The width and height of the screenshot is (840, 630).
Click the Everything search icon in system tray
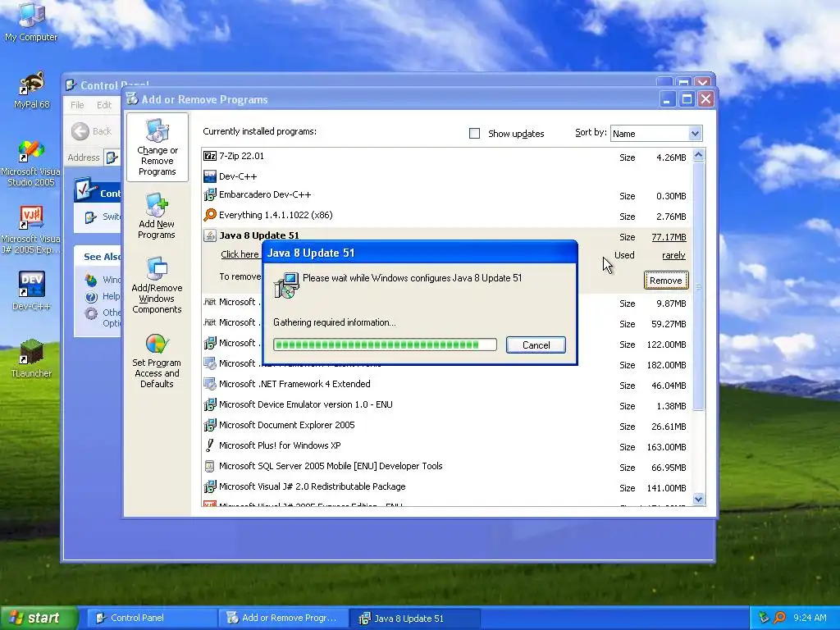779,618
